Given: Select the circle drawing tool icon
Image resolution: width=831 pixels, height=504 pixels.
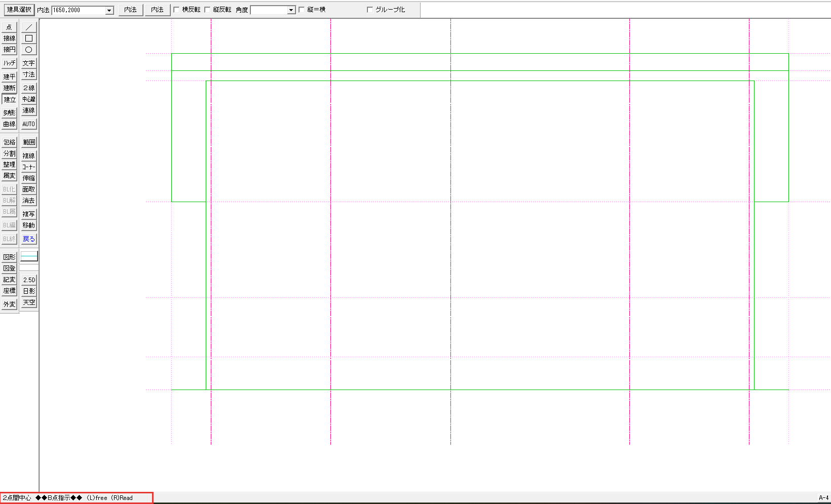Looking at the screenshot, I should pos(29,50).
